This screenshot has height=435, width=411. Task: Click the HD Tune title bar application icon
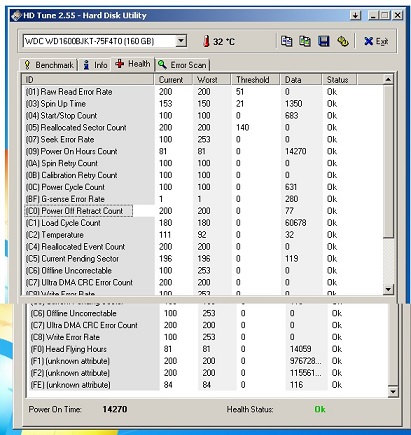click(x=16, y=16)
